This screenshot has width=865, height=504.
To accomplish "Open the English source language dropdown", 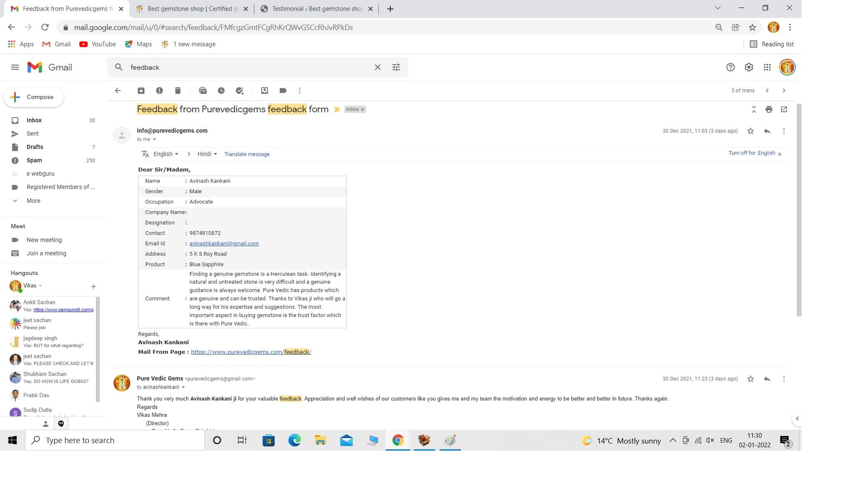I will pyautogui.click(x=166, y=154).
